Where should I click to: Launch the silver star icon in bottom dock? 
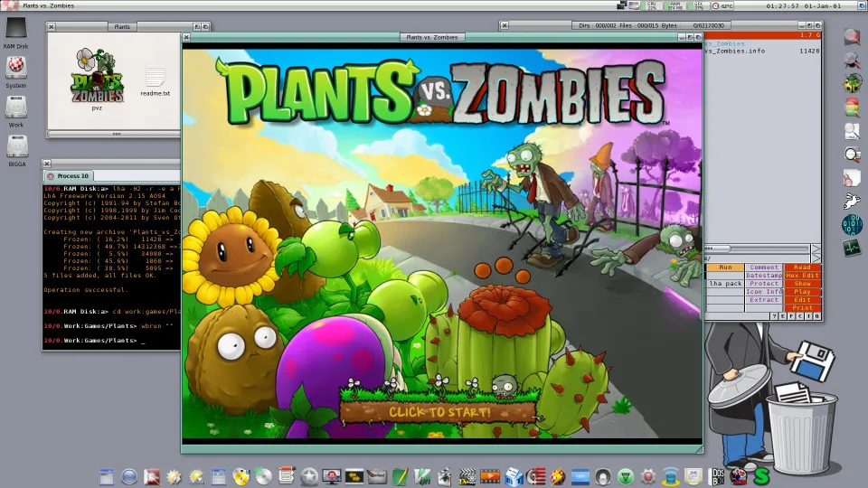309,476
